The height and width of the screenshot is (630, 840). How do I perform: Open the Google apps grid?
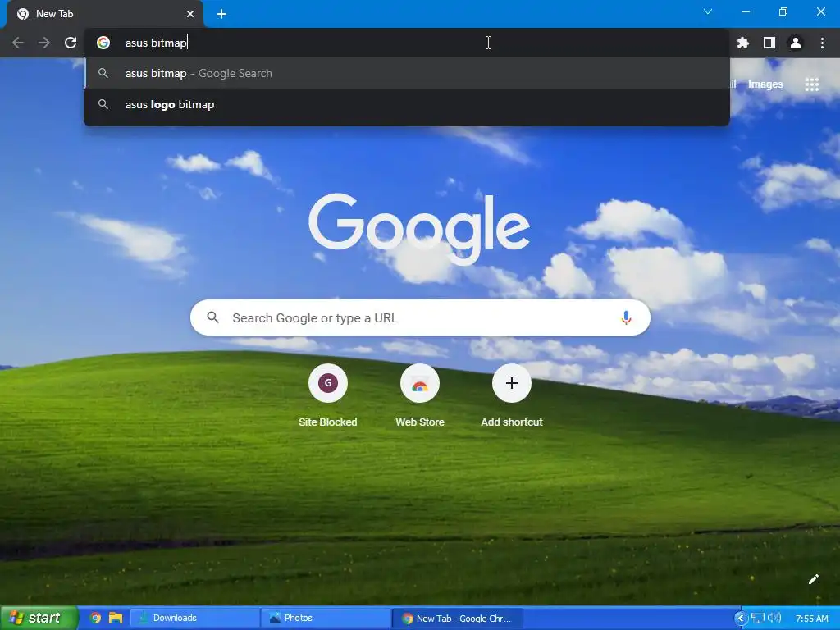(x=812, y=84)
